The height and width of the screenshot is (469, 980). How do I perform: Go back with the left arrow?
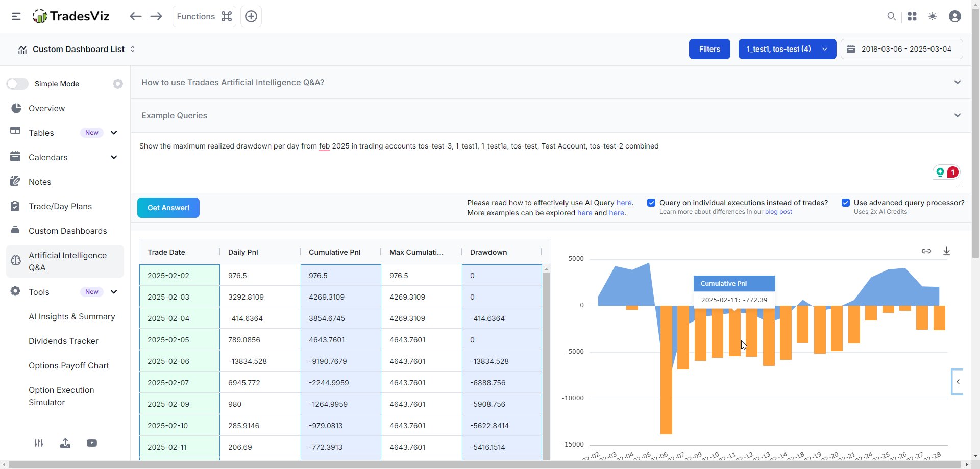click(x=135, y=16)
